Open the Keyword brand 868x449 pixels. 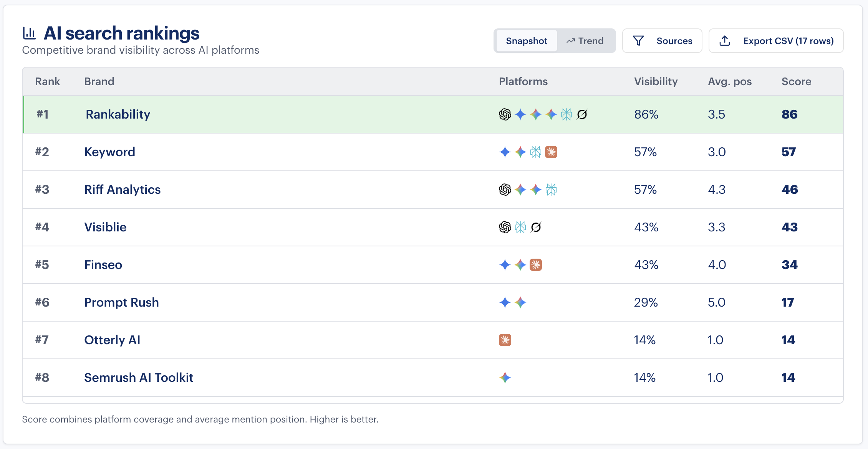click(x=109, y=152)
